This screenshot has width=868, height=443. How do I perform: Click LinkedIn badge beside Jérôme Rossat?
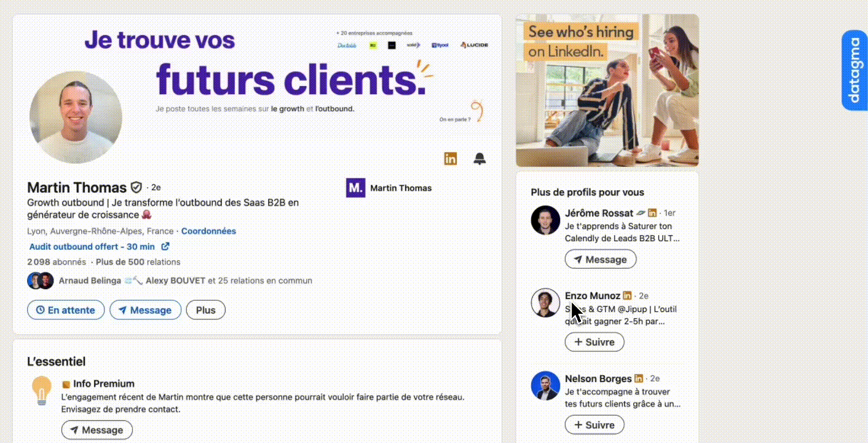tap(652, 213)
